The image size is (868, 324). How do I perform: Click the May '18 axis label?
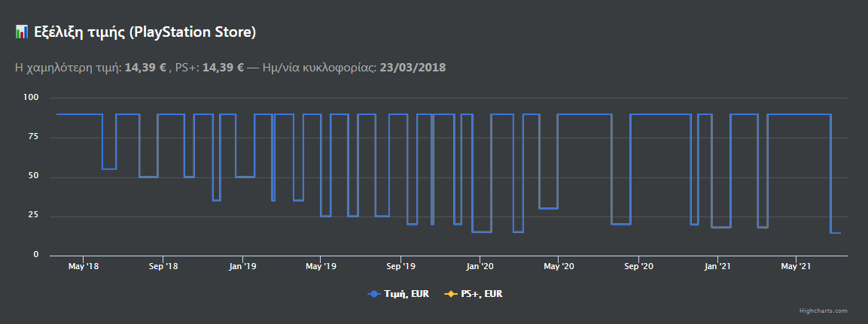84,267
